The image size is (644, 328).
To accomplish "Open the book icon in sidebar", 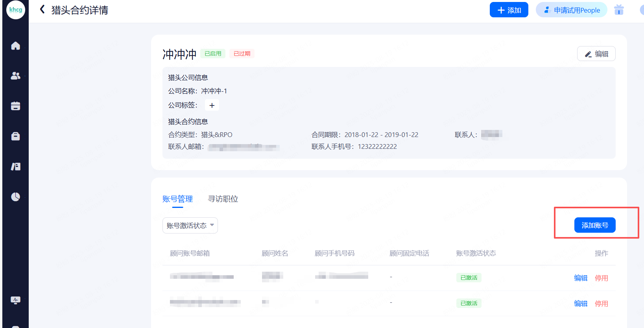I will 16,167.
